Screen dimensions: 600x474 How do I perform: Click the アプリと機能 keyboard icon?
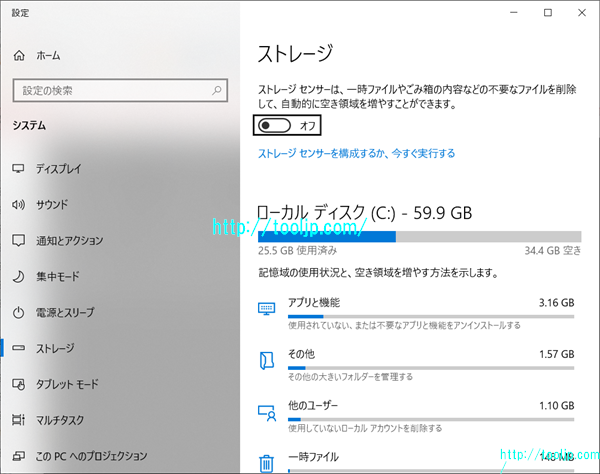coord(266,309)
